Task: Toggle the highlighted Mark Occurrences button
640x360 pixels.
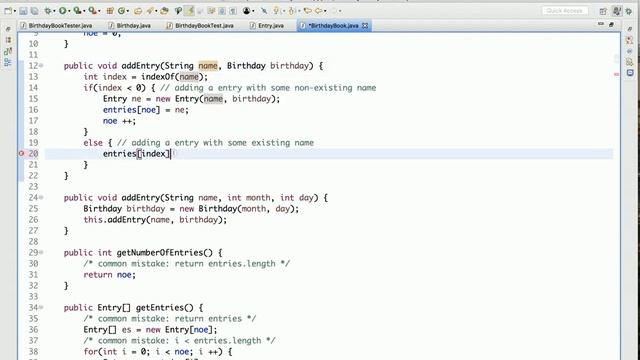Action: coord(189,11)
